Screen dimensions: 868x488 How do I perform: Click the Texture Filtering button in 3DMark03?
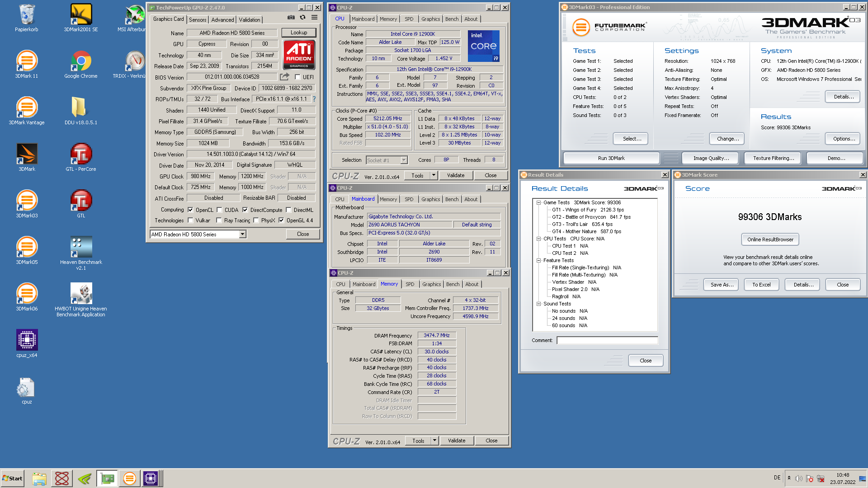773,158
